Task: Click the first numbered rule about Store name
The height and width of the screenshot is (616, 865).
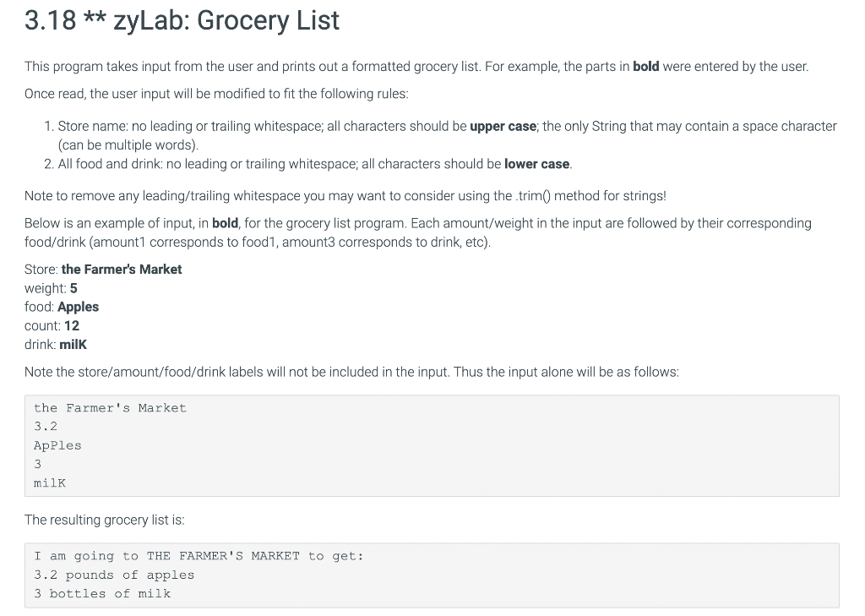Action: (x=440, y=135)
